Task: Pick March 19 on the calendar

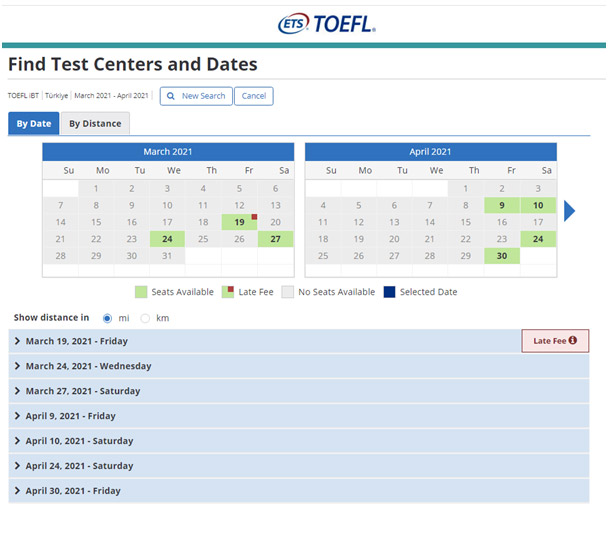Action: (x=240, y=222)
